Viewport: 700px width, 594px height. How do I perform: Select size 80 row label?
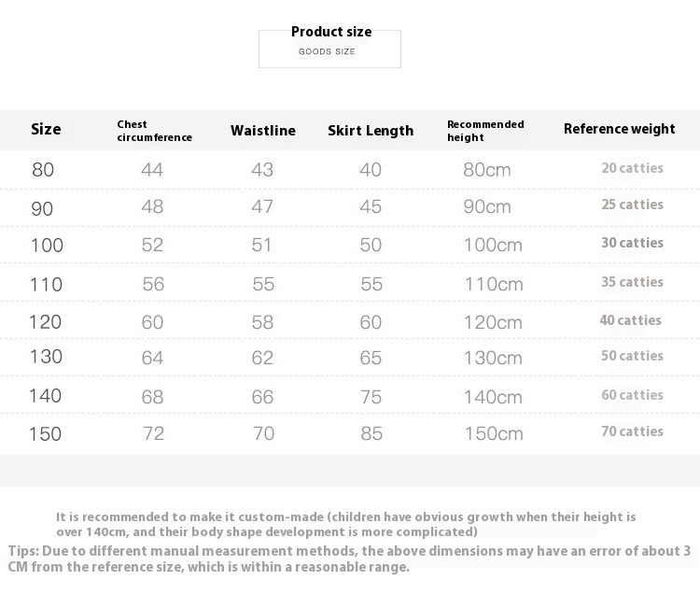click(x=43, y=170)
